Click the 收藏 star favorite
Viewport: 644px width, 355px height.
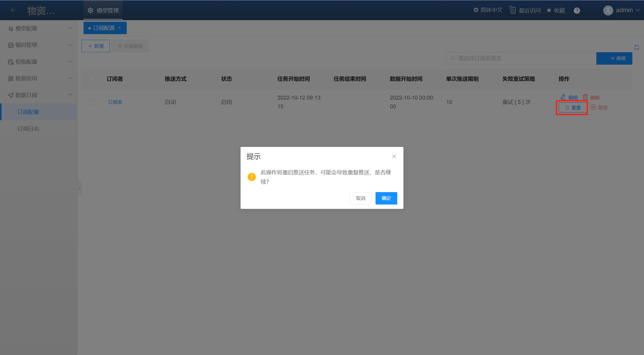556,10
